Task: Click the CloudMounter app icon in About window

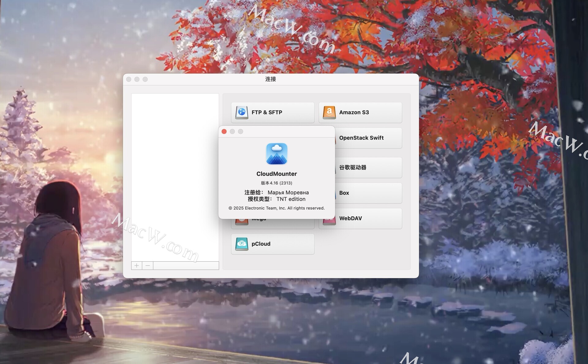Action: pos(277,154)
